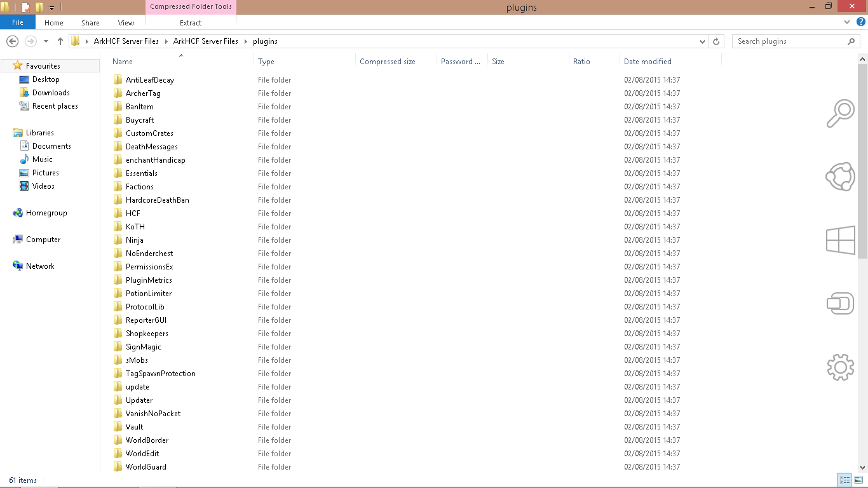This screenshot has height=488, width=868.
Task: Click the PermissionsEx folder icon
Action: [118, 267]
